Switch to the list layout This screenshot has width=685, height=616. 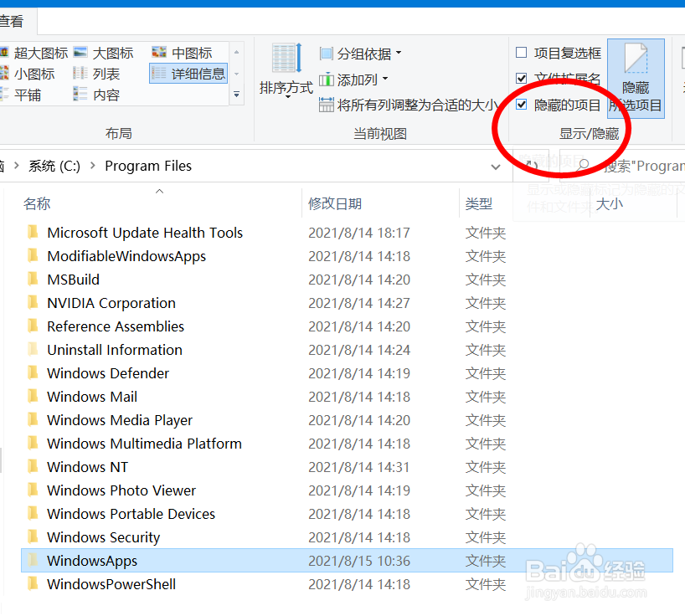96,74
